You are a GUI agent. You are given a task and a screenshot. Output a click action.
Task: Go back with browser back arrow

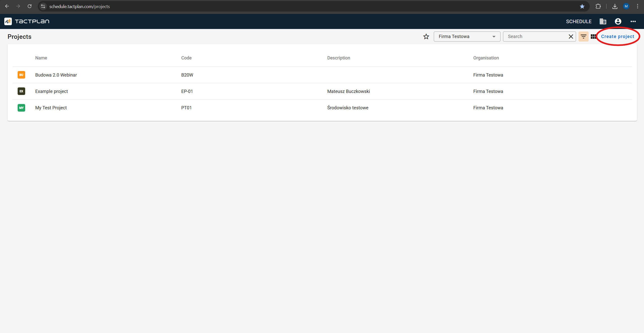click(7, 6)
